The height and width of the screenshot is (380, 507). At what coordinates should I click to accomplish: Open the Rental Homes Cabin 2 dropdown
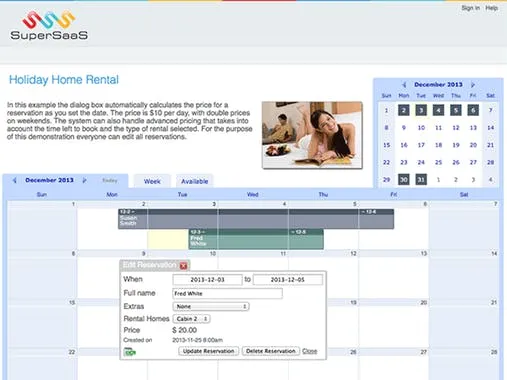[191, 319]
